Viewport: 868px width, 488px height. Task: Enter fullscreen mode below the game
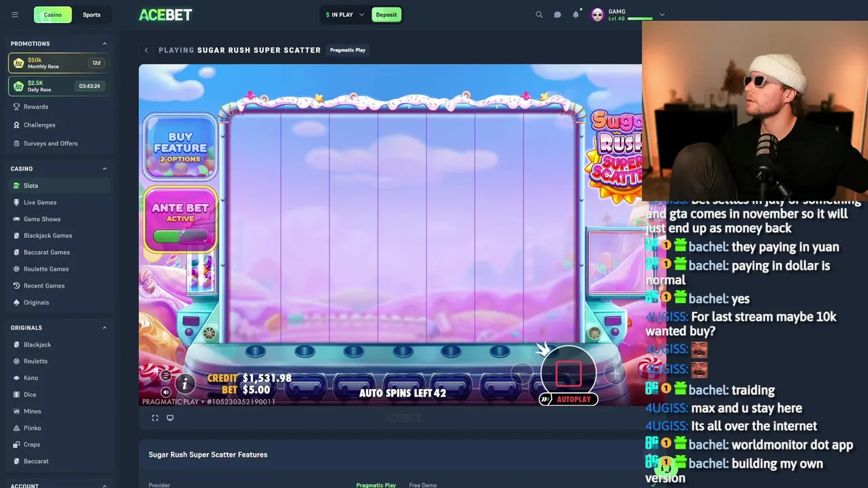coord(155,418)
